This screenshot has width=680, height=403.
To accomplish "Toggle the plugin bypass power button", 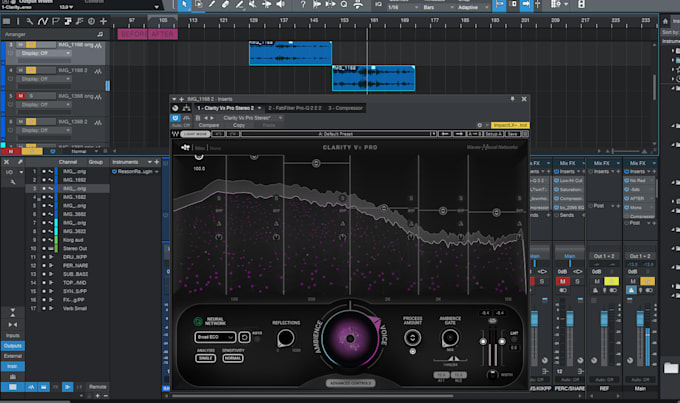I will [x=175, y=118].
